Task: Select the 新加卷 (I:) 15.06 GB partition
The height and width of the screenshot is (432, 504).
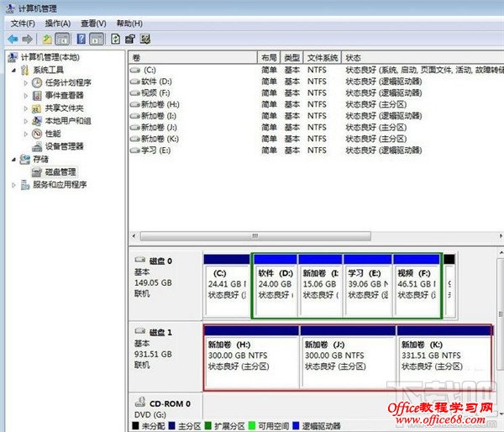Action: click(321, 286)
